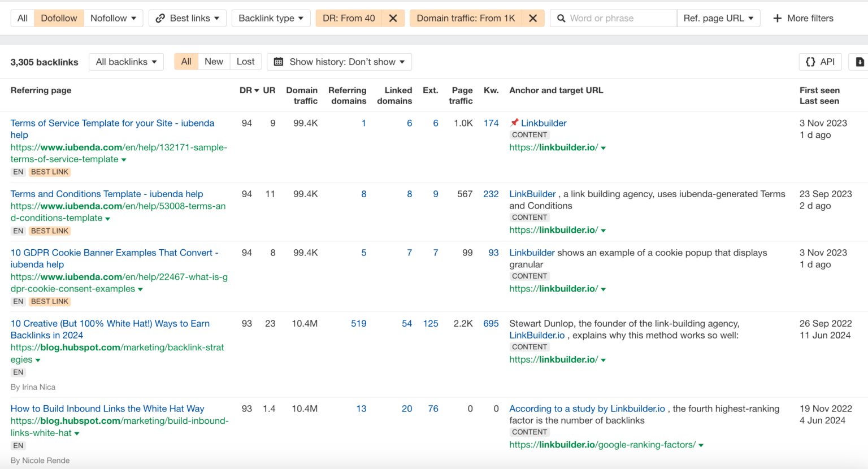This screenshot has height=469, width=868.
Task: Click the 26 Sep 2022 first seen date
Action: coord(826,324)
